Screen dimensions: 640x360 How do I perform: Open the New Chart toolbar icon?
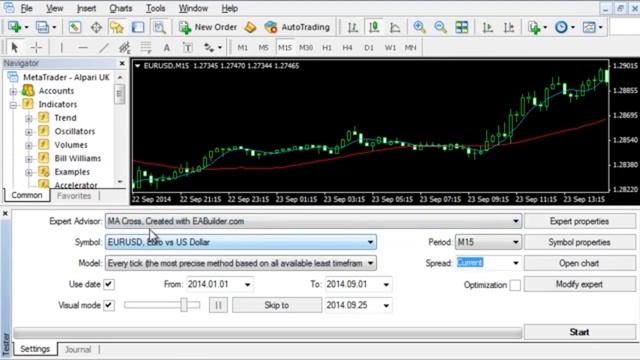tap(14, 27)
